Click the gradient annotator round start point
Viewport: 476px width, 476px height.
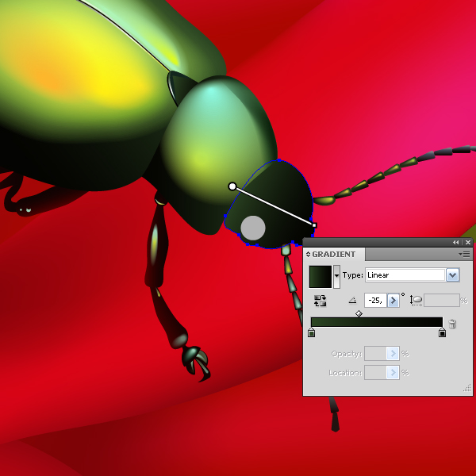(x=232, y=186)
